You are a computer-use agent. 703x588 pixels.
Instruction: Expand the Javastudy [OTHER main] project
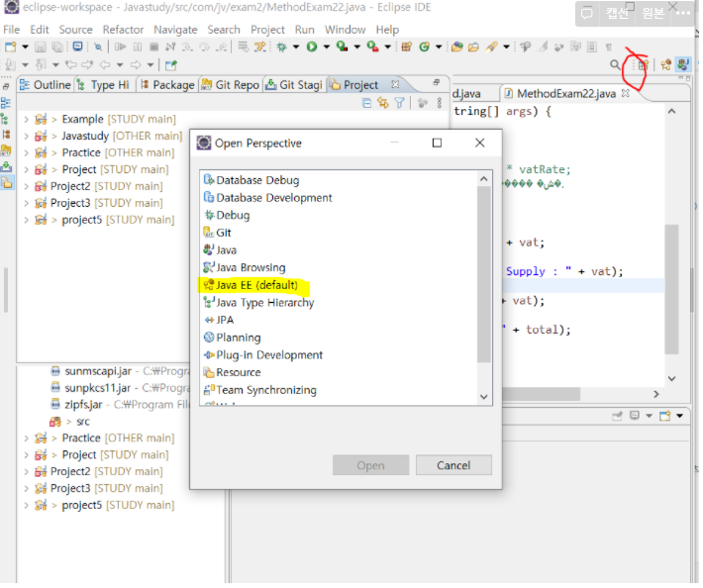(x=26, y=136)
